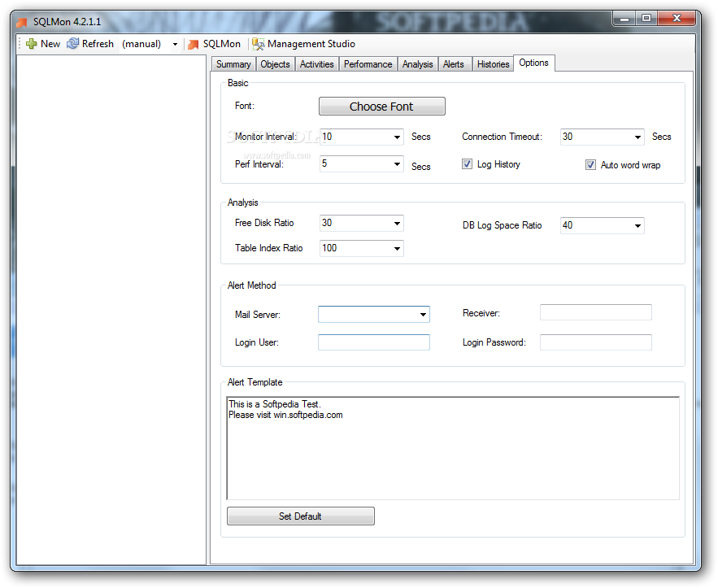Viewport: 718px width, 588px height.
Task: Focus the Login User input field
Action: coord(374,342)
